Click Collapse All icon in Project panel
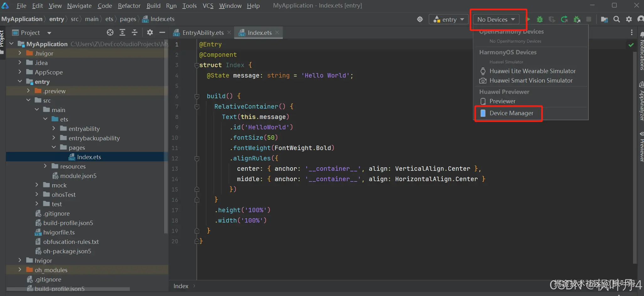Viewport: 644px width, 296px height. click(135, 32)
